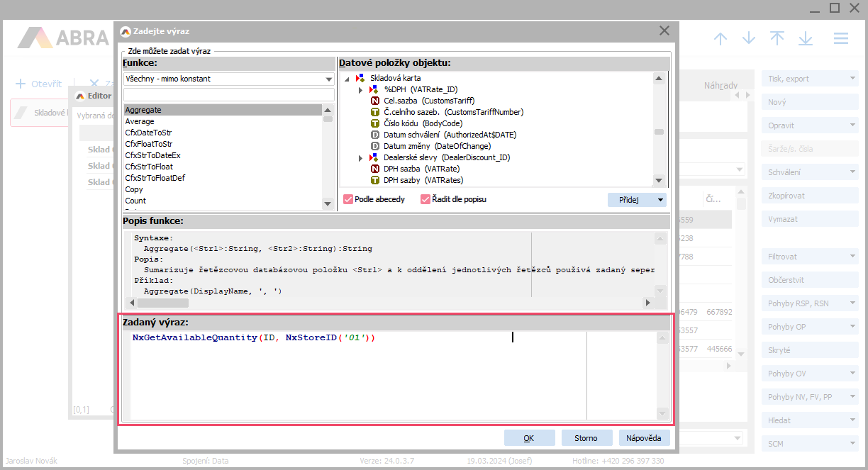Image resolution: width=868 pixels, height=470 pixels.
Task: Click the down arrow navigation icon
Action: click(x=749, y=38)
